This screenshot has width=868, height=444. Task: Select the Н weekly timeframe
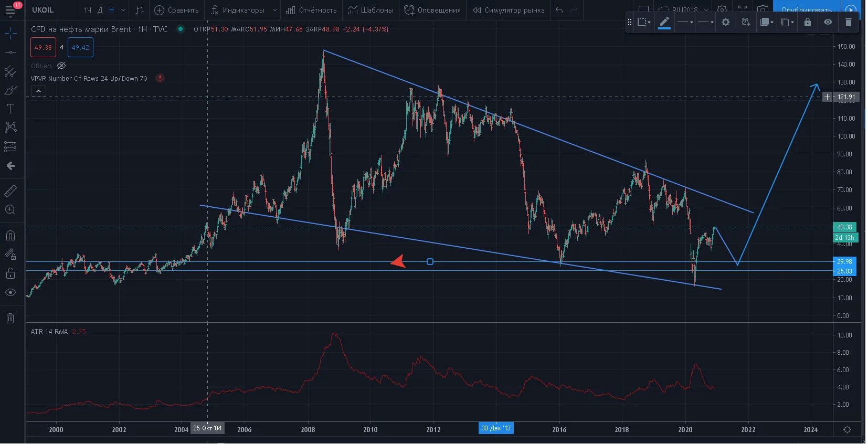pos(111,10)
